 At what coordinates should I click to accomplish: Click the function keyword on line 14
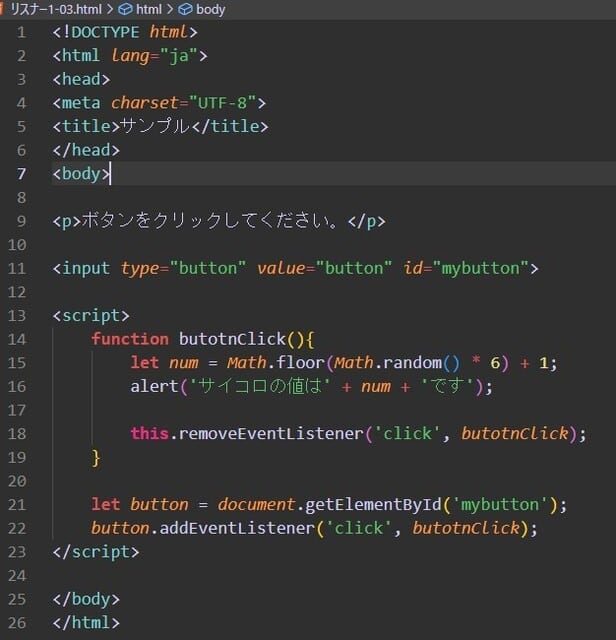[x=130, y=339]
